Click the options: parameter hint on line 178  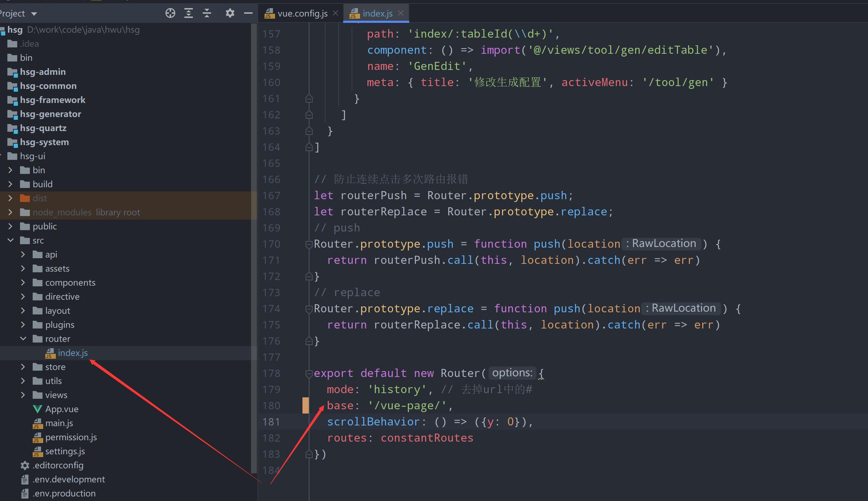click(x=512, y=373)
